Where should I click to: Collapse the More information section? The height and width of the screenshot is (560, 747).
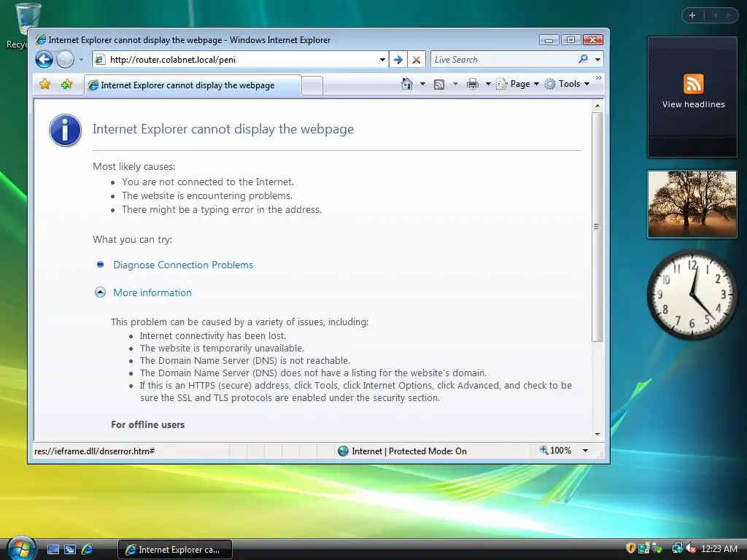click(x=152, y=292)
